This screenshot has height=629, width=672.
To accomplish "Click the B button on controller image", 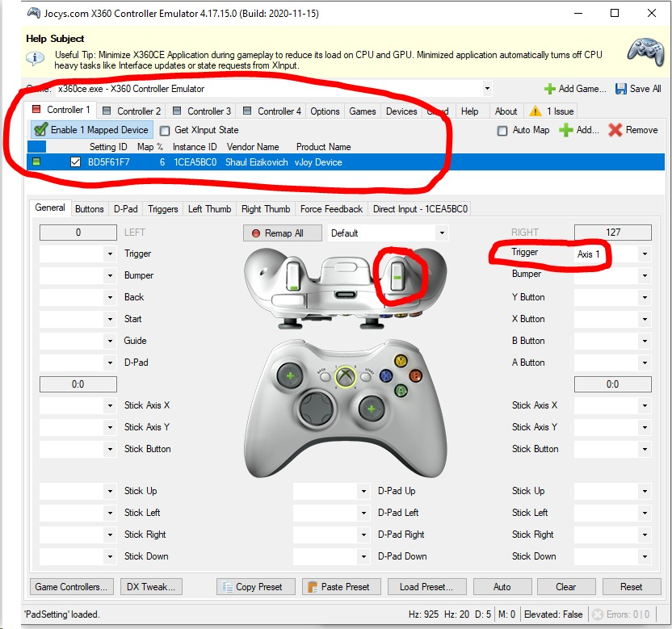I will click(416, 375).
